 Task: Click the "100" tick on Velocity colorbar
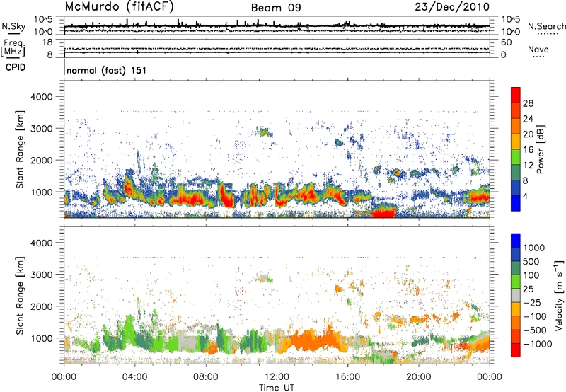[x=533, y=275]
